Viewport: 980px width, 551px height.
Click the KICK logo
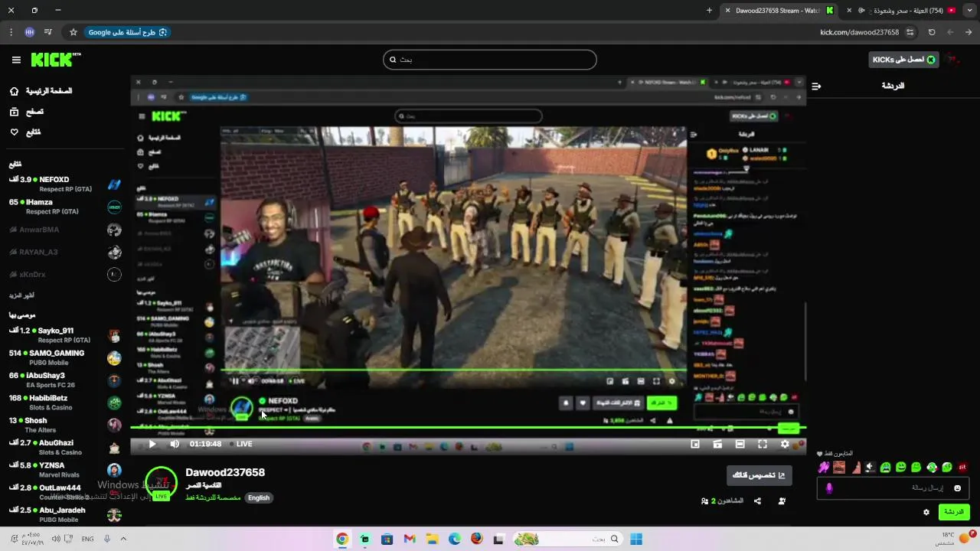pyautogui.click(x=56, y=60)
